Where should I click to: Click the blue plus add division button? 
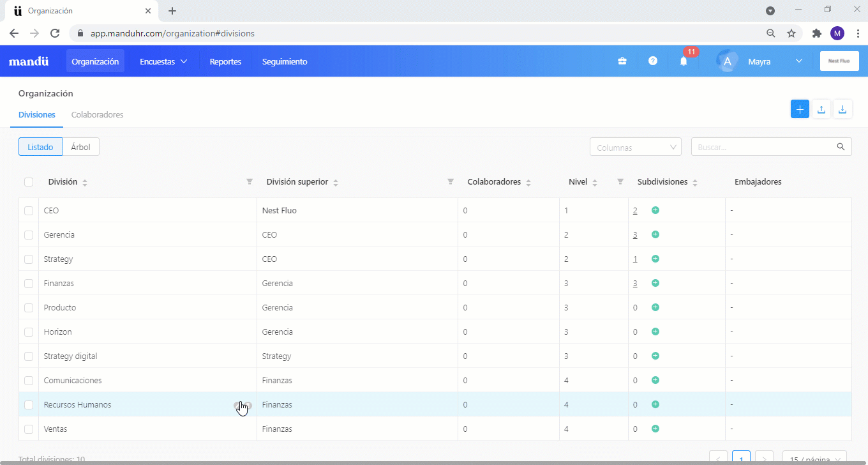coord(800,109)
